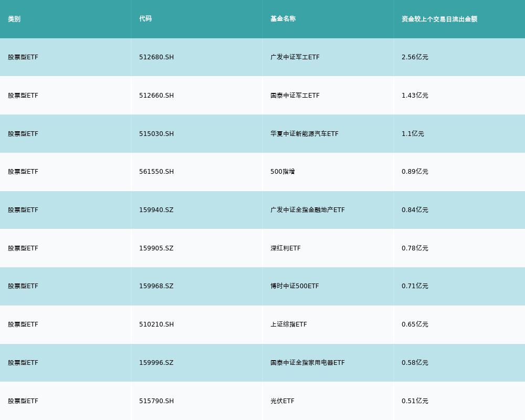Click fund name 国泰中证全指家用电器ETF
This screenshot has width=525, height=420.
pyautogui.click(x=307, y=363)
